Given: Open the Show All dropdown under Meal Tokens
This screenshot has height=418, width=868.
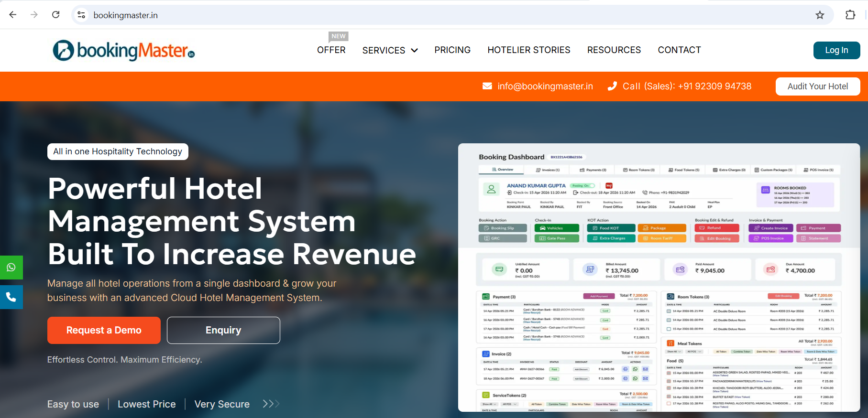Looking at the screenshot, I should [674, 352].
